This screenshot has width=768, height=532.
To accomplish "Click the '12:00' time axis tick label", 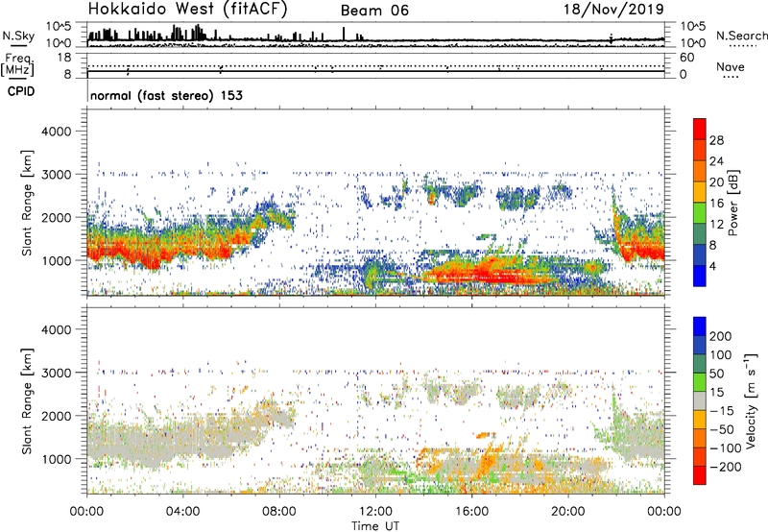I will pos(375,512).
